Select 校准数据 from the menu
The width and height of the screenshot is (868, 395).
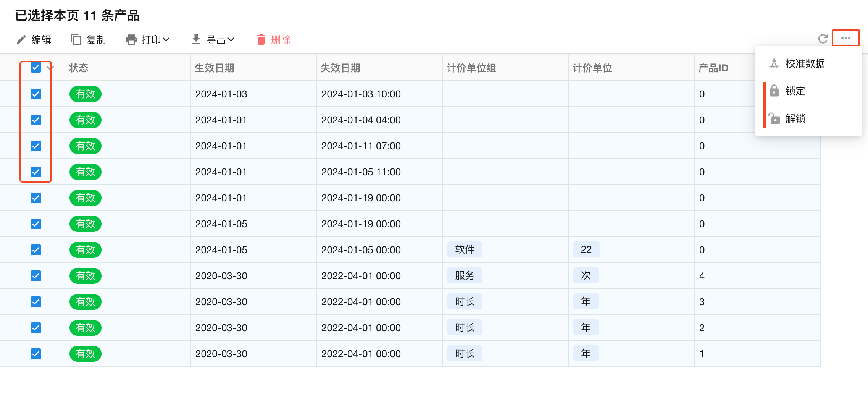(805, 63)
